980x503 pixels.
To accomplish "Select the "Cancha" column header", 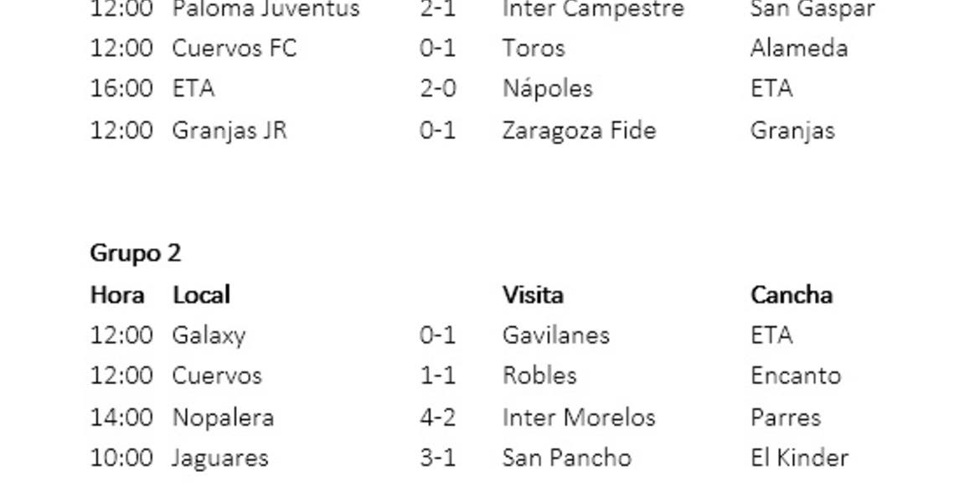I will pos(791,295).
